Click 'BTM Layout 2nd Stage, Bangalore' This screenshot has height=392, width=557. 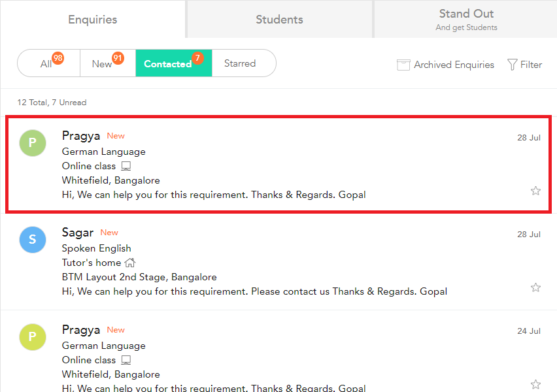tap(139, 277)
